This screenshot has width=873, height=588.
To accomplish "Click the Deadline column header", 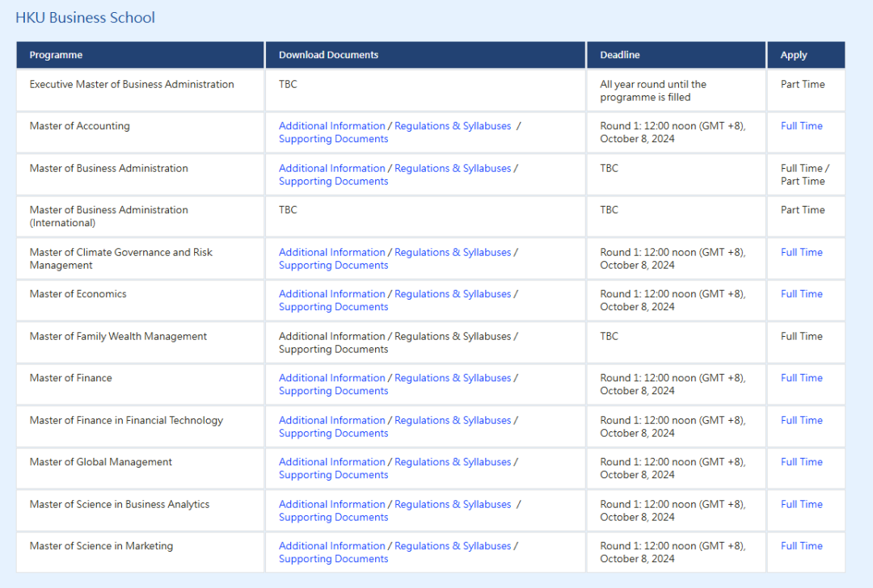I will pyautogui.click(x=619, y=55).
